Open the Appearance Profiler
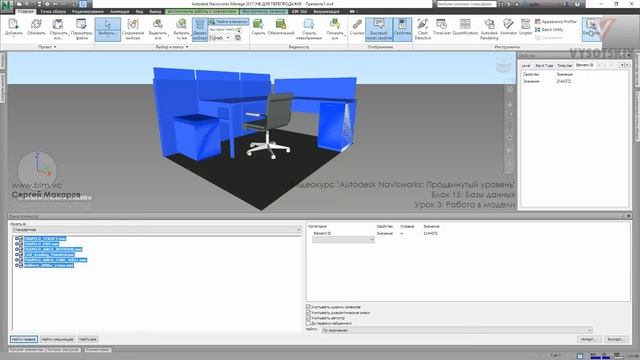640x360 pixels. tap(556, 22)
